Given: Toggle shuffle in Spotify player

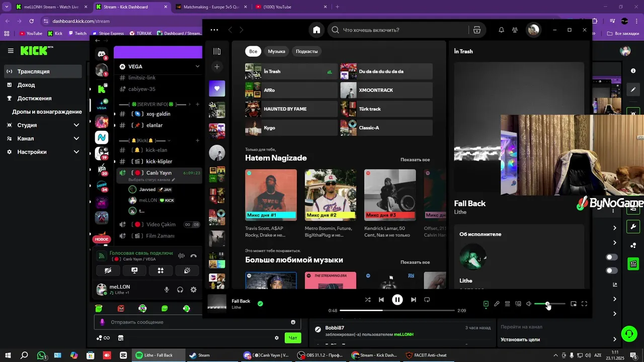Looking at the screenshot, I should (368, 300).
